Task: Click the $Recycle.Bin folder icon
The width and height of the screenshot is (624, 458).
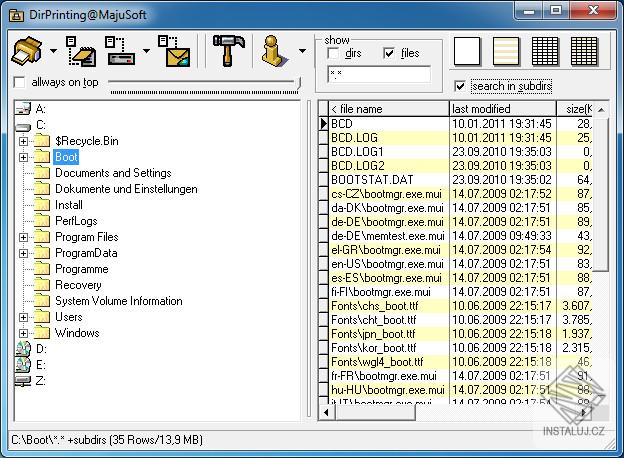Action: click(42, 140)
